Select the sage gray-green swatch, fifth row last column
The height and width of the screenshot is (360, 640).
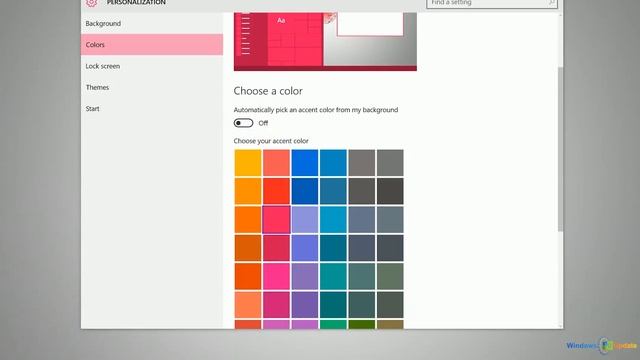point(390,276)
